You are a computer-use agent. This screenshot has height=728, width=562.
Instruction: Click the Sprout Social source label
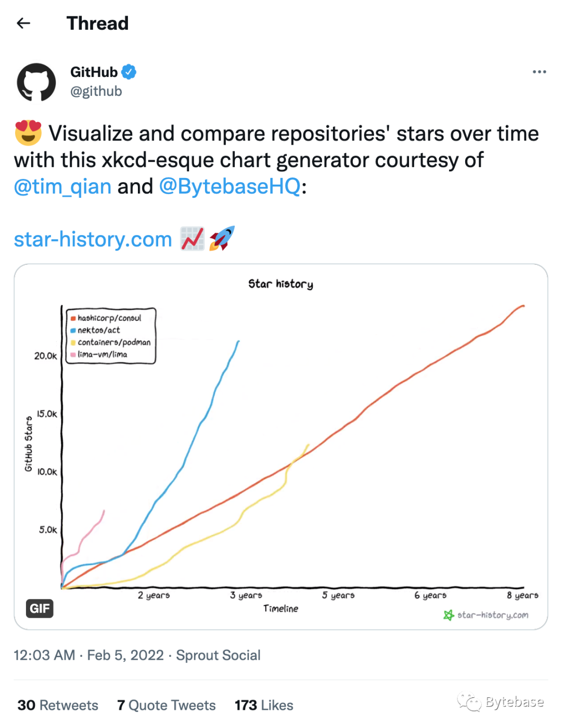coord(218,655)
